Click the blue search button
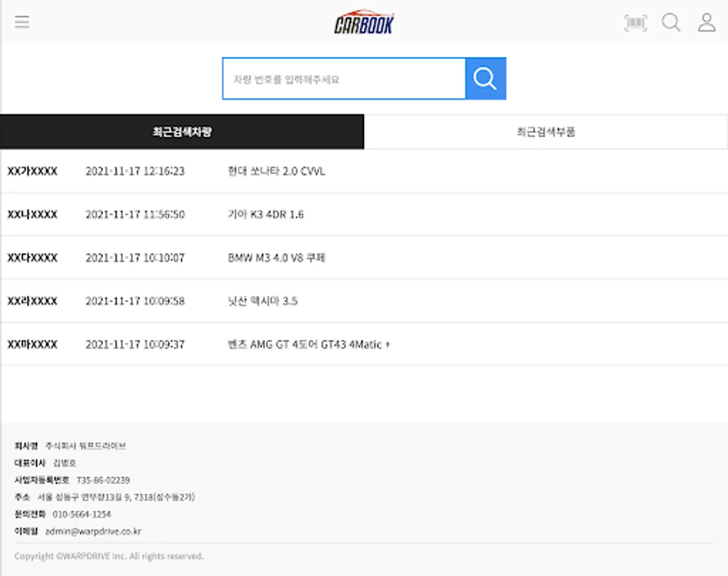Viewport: 728px width, 576px height. 486,79
